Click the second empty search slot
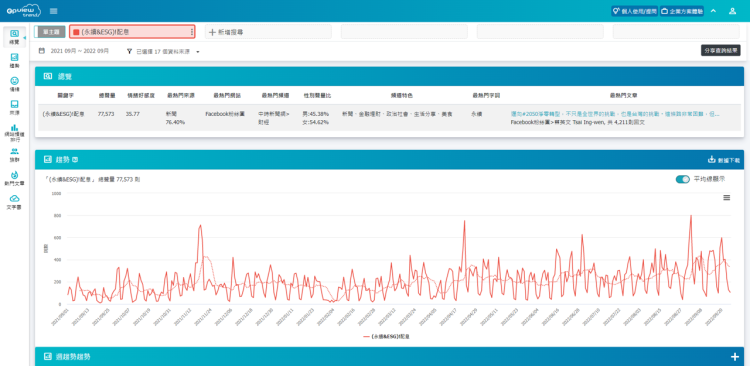Viewport: 750px width, 366px height. (404, 32)
